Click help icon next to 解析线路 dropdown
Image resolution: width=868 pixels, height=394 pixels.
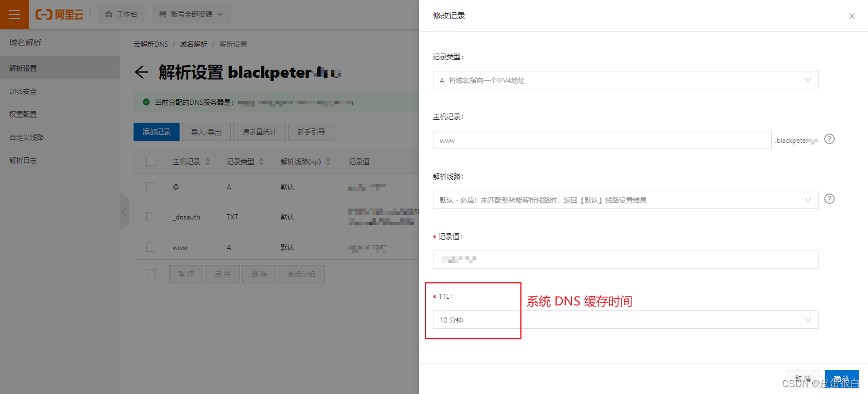tap(829, 199)
